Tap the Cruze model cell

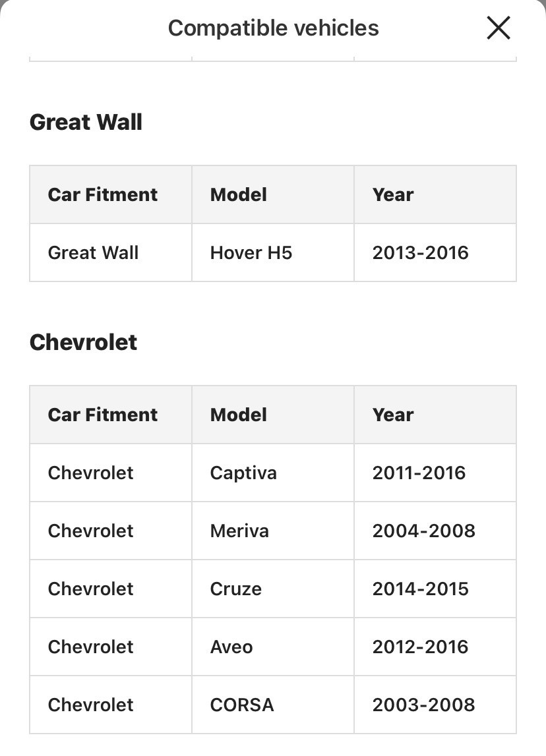coord(236,589)
